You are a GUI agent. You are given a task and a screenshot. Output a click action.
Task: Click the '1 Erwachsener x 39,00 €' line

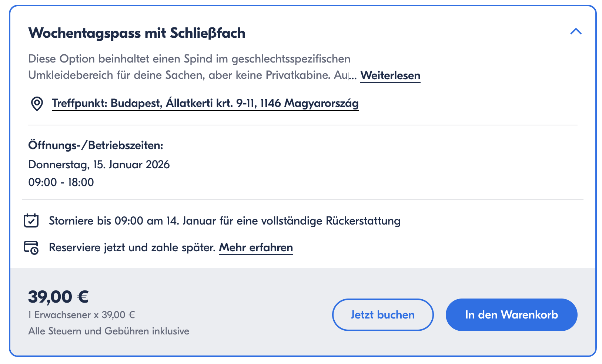[x=81, y=315]
